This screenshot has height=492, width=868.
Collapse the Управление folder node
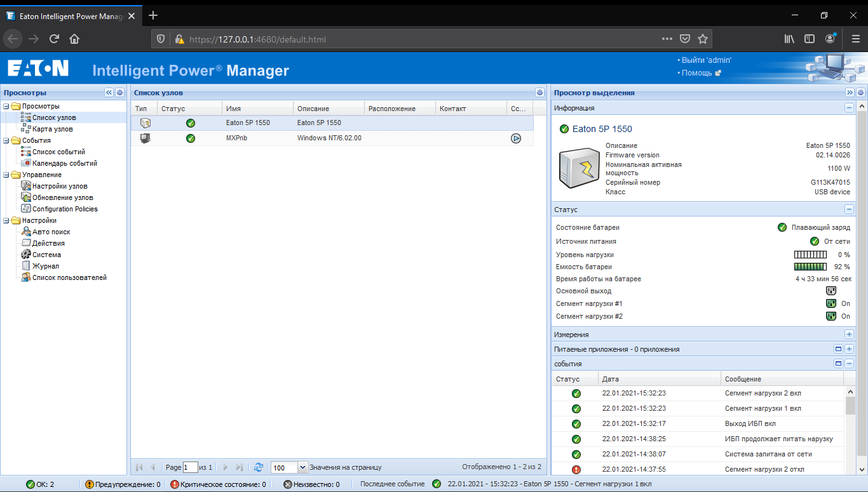click(6, 175)
